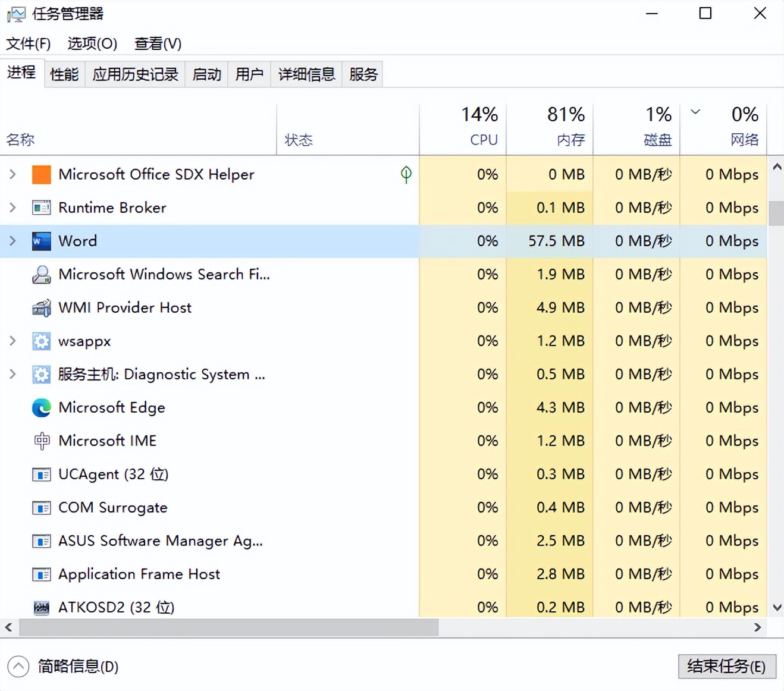Switch to the 用户 tab
The image size is (784, 691).
pos(249,74)
